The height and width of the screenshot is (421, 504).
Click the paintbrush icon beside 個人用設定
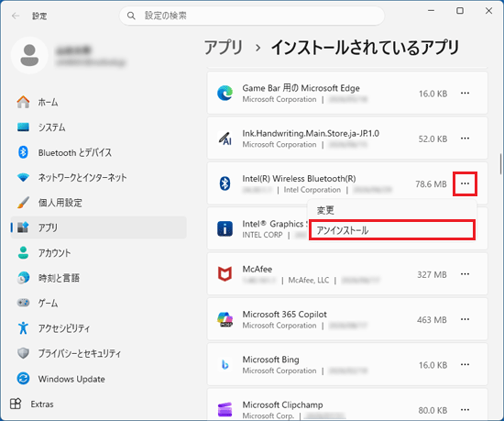point(23,203)
